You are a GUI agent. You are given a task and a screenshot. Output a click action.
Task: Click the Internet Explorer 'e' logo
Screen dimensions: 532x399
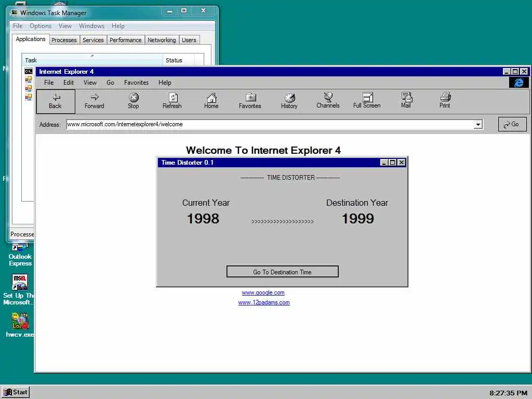[x=518, y=83]
